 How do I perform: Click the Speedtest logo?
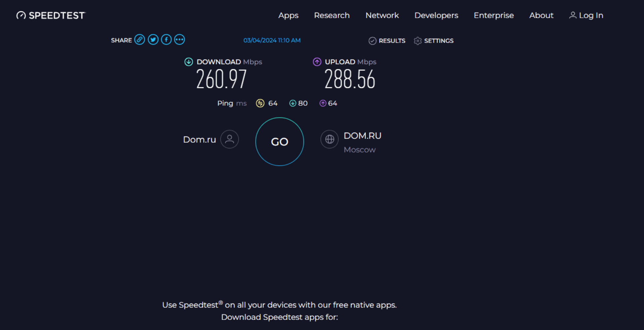coord(51,15)
